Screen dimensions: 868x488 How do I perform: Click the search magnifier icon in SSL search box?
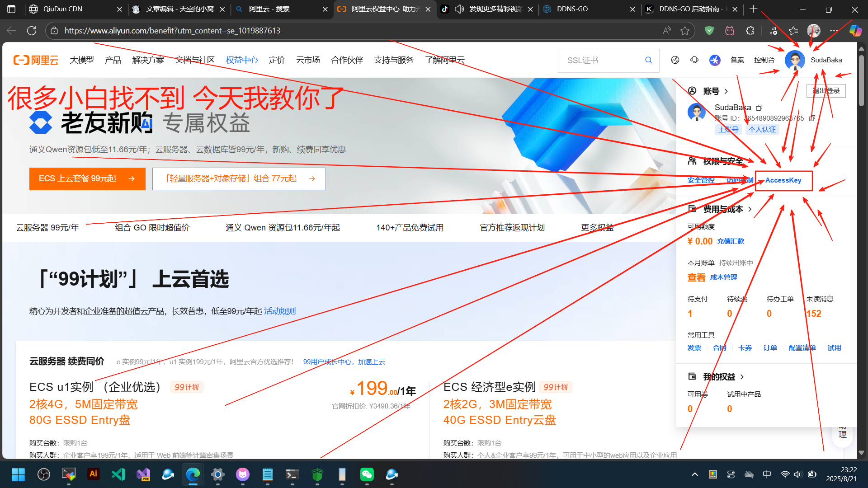coord(648,60)
